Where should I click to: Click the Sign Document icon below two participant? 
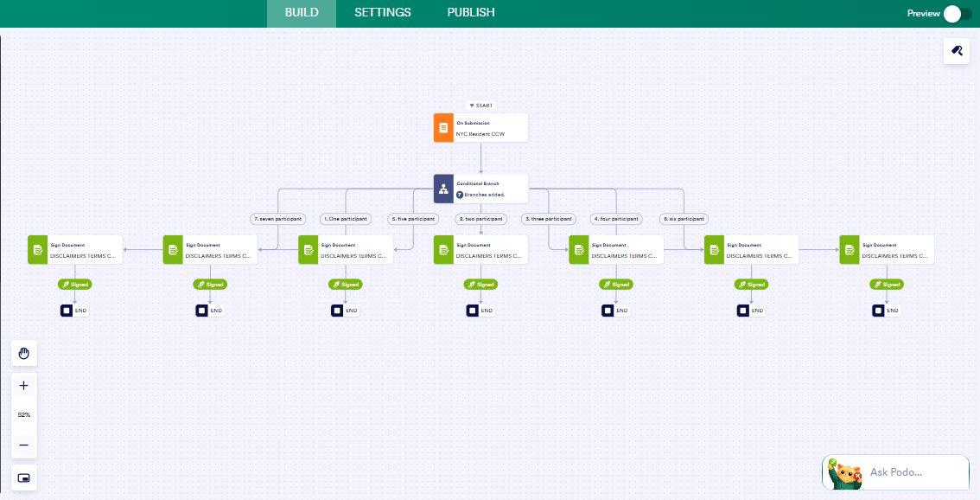pyautogui.click(x=443, y=250)
